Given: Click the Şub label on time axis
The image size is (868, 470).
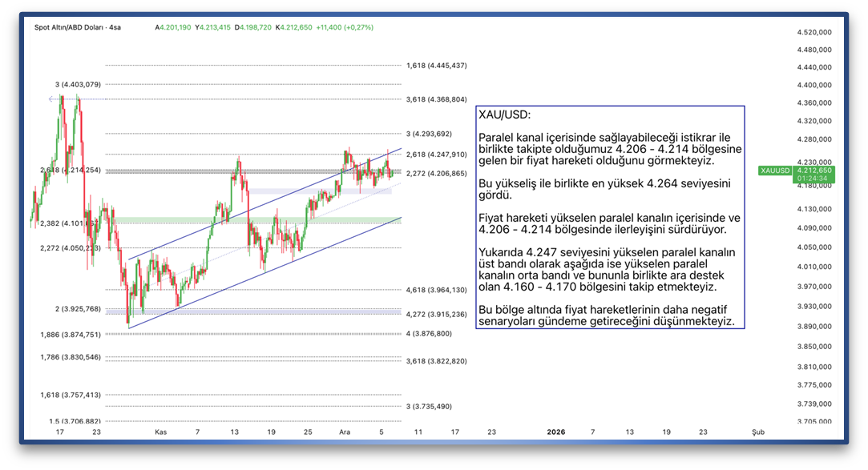Looking at the screenshot, I should pyautogui.click(x=757, y=432).
